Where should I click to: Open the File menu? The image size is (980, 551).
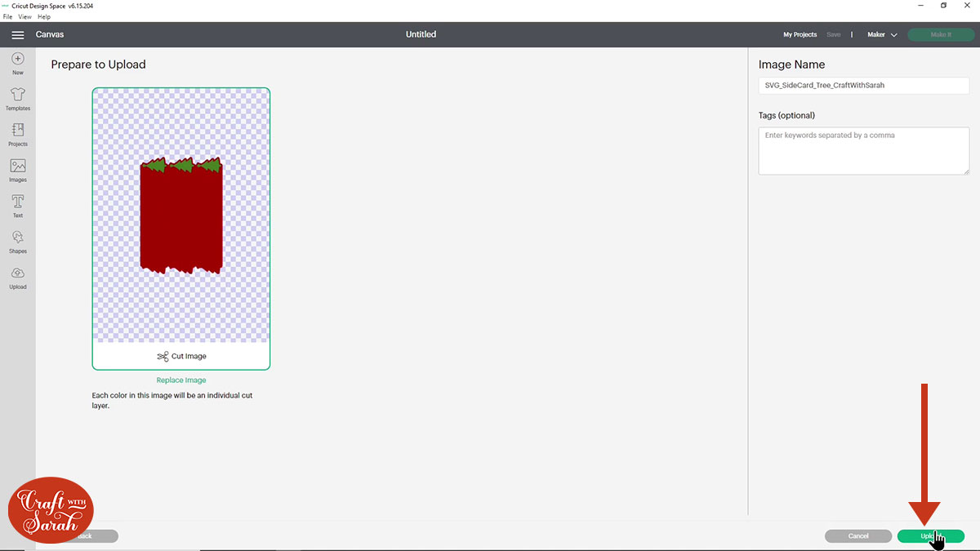pos(7,16)
